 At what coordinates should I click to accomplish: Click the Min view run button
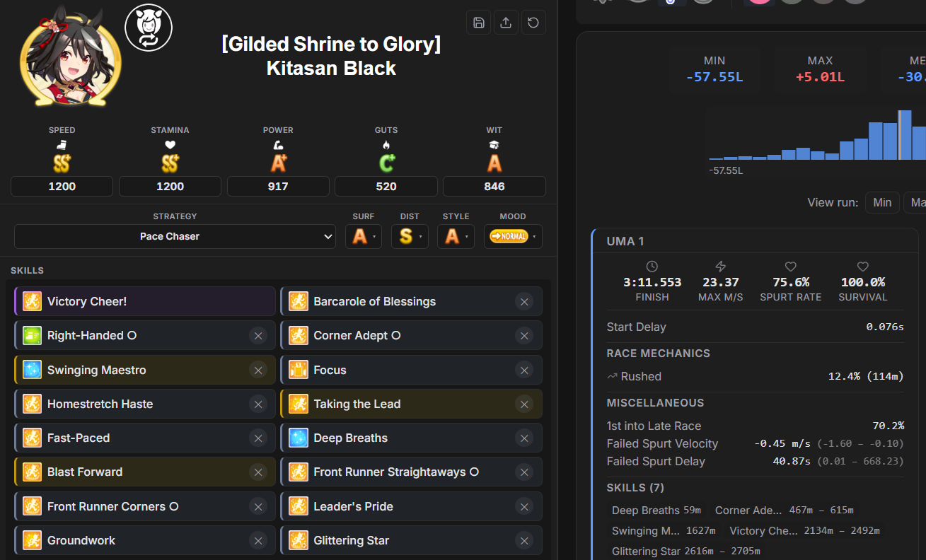point(882,202)
